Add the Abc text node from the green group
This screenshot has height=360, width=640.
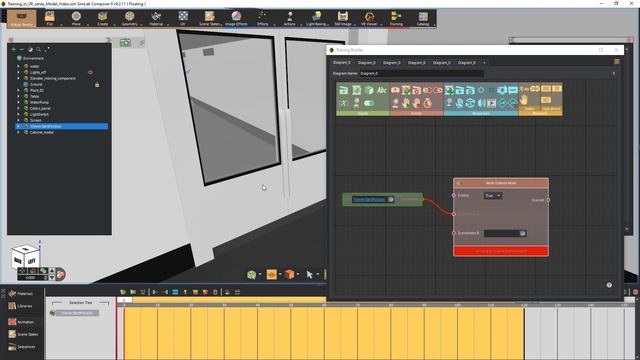[382, 90]
